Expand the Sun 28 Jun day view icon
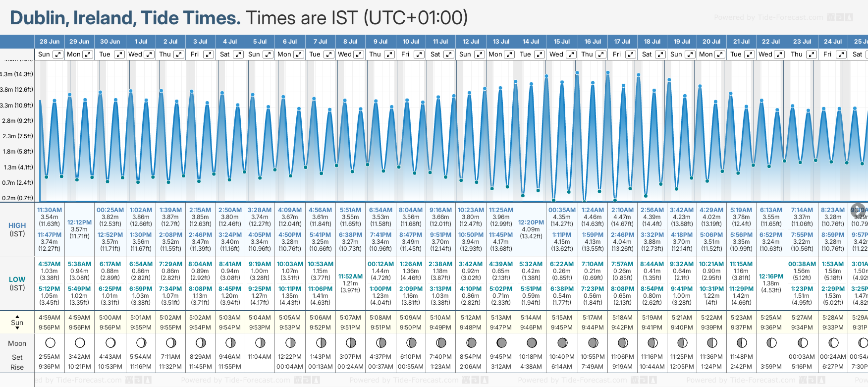Screen dimensions: 868x387 click(58, 55)
